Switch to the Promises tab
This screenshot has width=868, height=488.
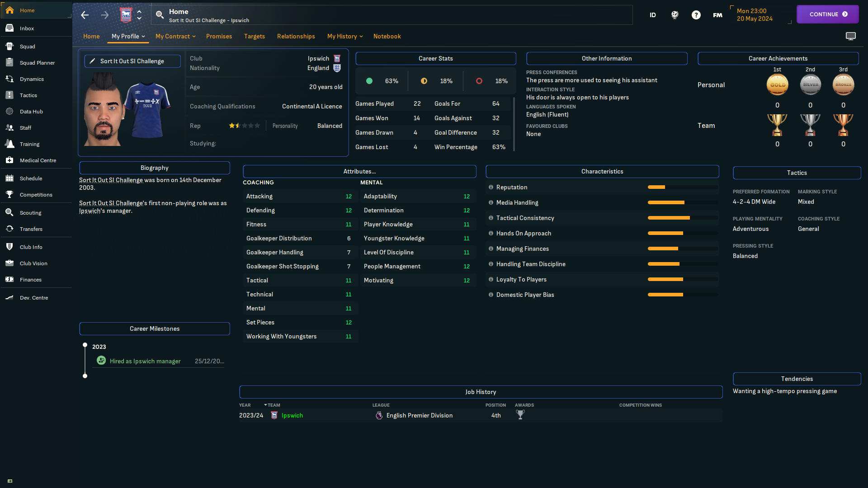(x=219, y=36)
